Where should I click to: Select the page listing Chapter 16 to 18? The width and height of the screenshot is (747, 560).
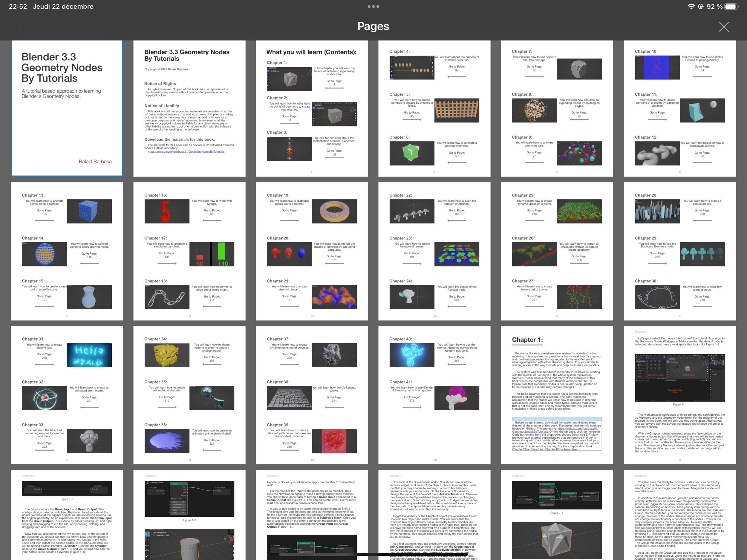pos(189,251)
